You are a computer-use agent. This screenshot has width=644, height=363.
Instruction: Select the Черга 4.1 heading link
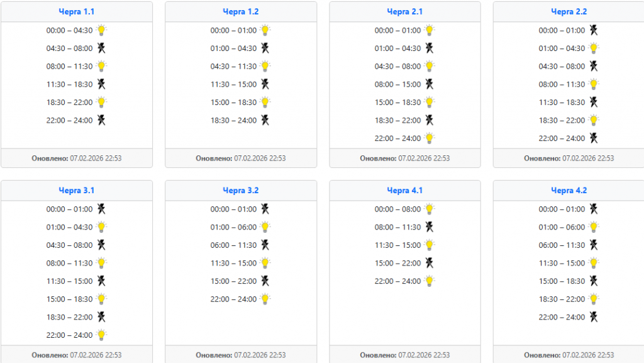pos(405,191)
